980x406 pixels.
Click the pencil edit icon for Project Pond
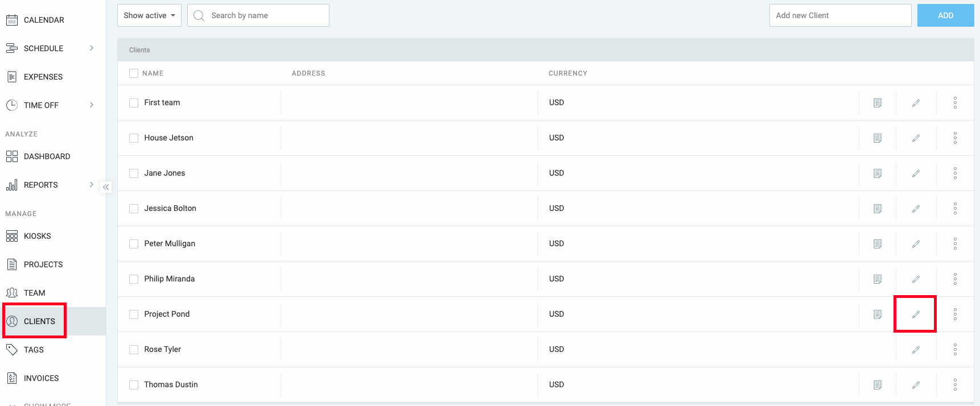point(916,314)
